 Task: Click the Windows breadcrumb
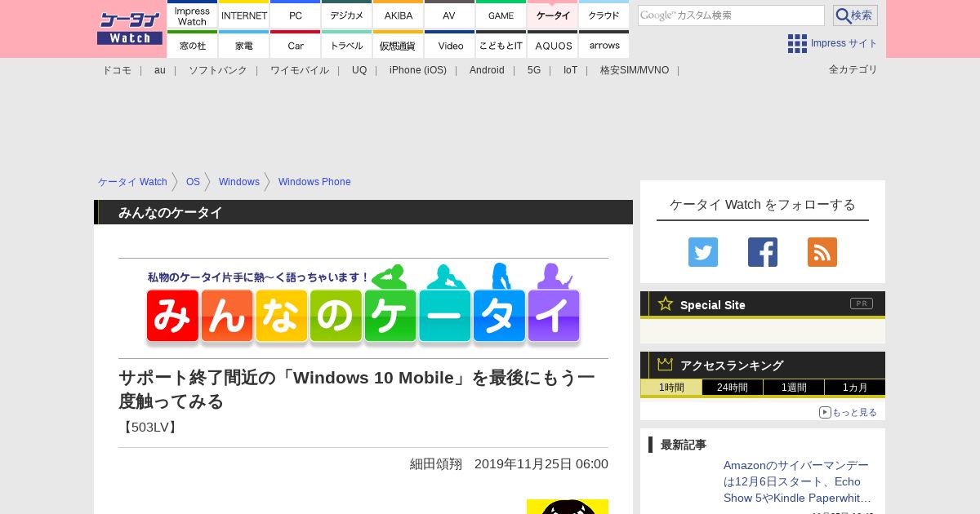pyautogui.click(x=239, y=182)
